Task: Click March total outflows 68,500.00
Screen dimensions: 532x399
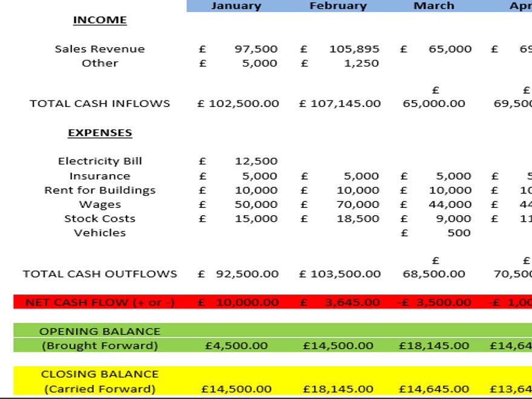Action: tap(434, 274)
